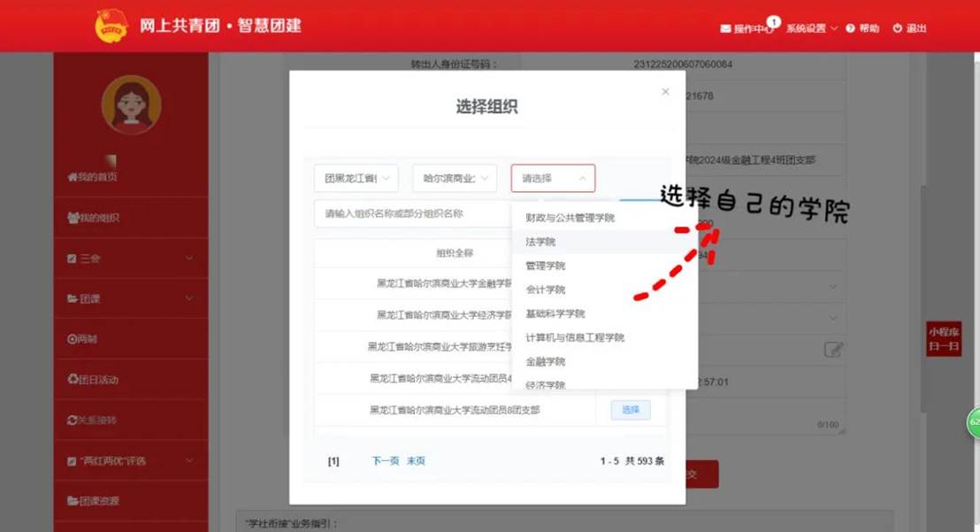Image resolution: width=980 pixels, height=532 pixels.
Task: Pick 会计学院 from college options
Action: [545, 289]
